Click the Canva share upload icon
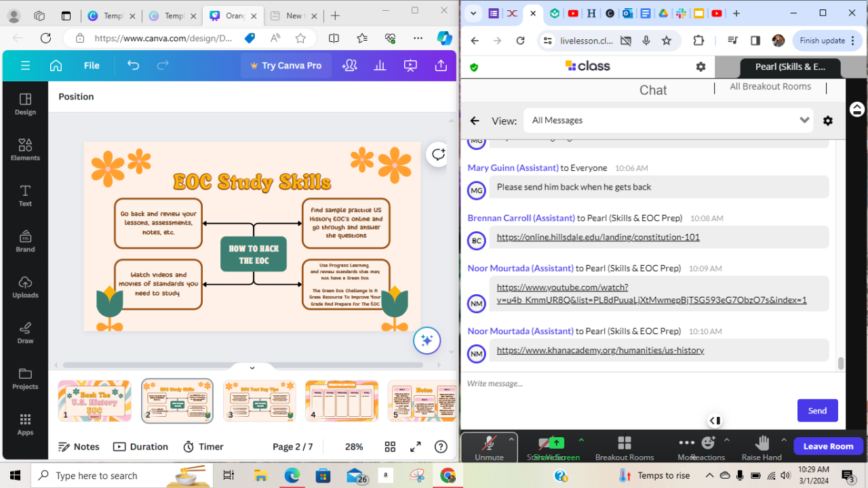The width and height of the screenshot is (868, 488). [x=441, y=66]
